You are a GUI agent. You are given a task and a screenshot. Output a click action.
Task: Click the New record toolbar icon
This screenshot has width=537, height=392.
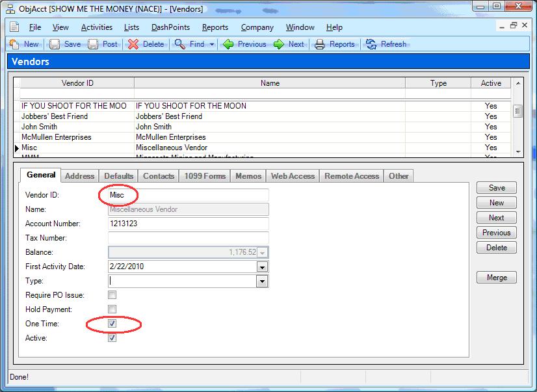[x=14, y=44]
